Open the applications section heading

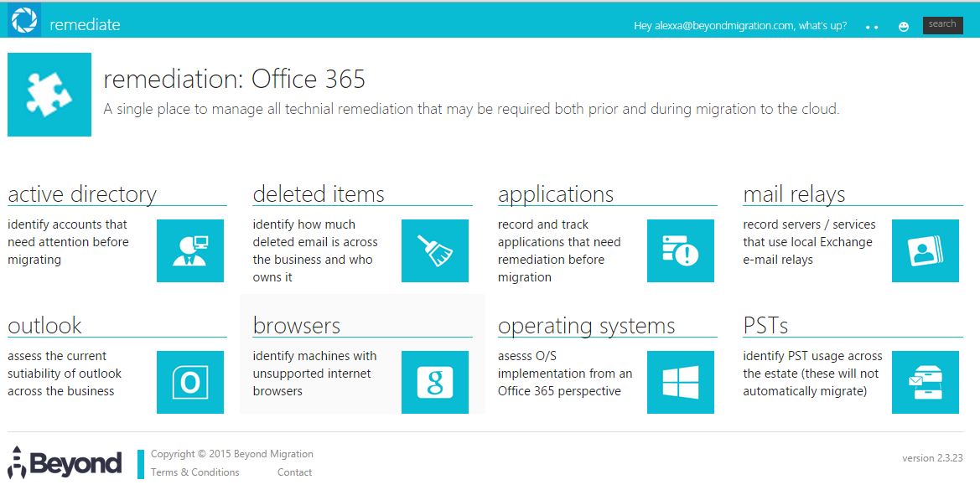point(556,195)
